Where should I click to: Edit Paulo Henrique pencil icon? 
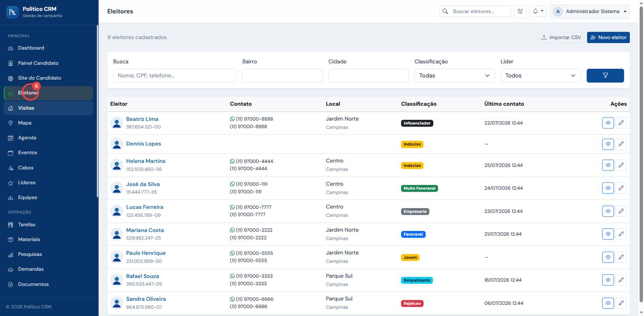(621, 257)
